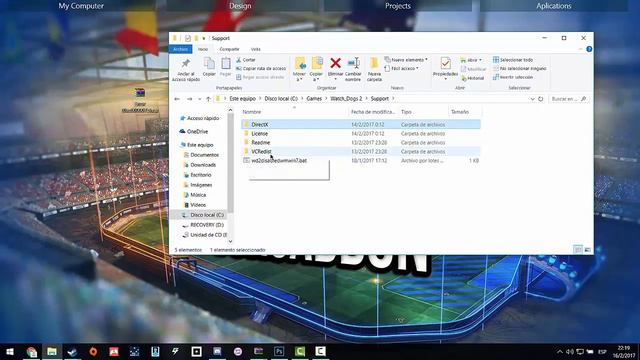The width and height of the screenshot is (640, 360).
Task: Click Cortar scissors command
Action: coord(246,60)
